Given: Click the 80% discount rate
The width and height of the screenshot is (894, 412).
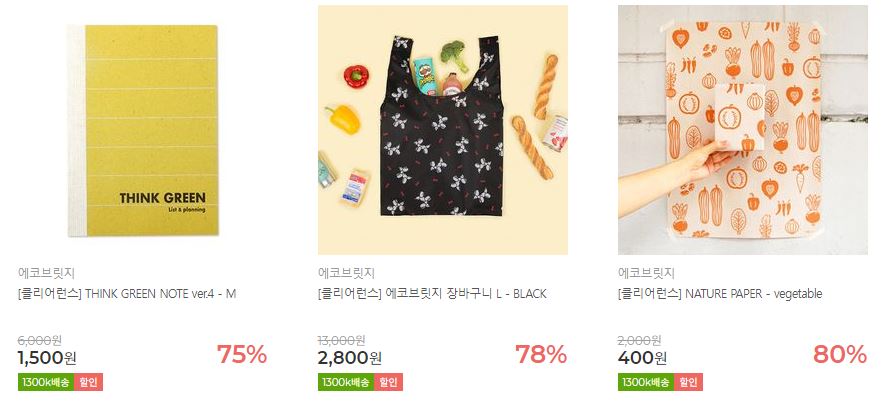Looking at the screenshot, I should pos(840,354).
